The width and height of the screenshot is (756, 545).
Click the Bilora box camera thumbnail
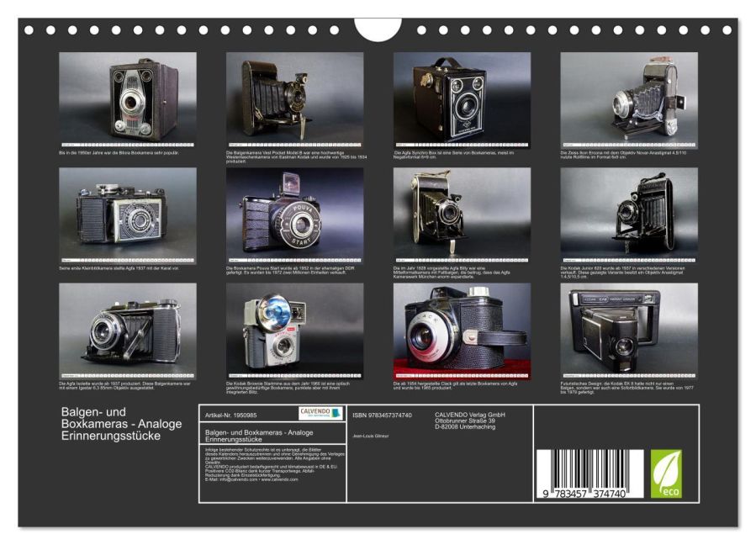[x=128, y=100]
